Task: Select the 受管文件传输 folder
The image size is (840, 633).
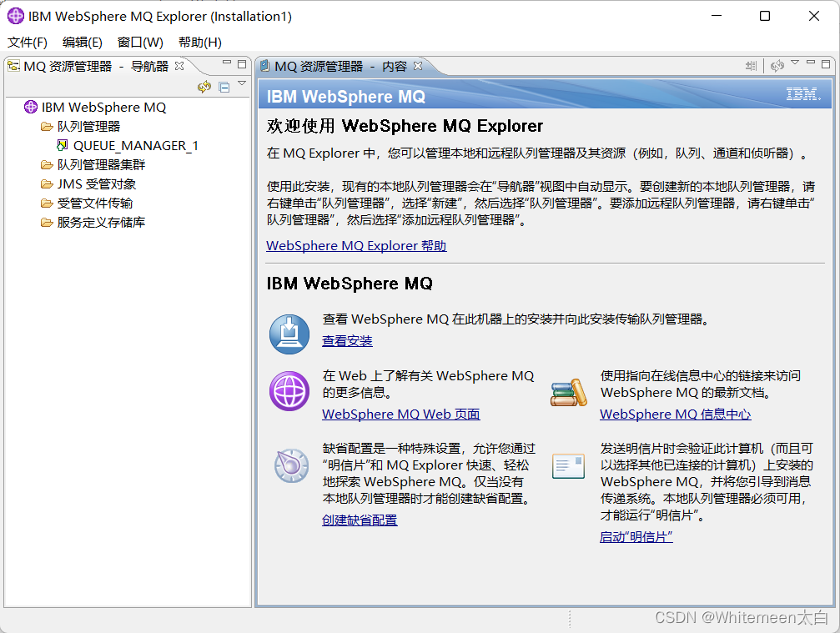Action: (x=95, y=203)
